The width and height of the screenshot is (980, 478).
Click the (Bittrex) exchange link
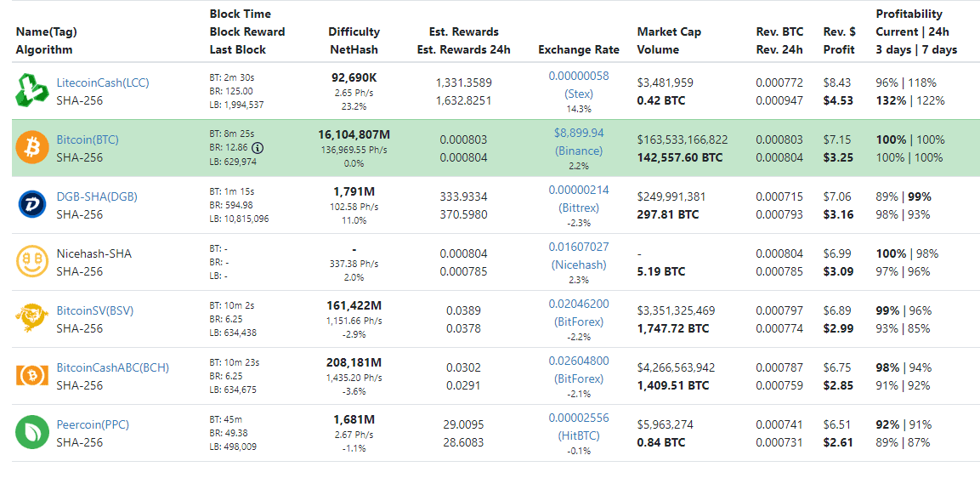coord(579,208)
